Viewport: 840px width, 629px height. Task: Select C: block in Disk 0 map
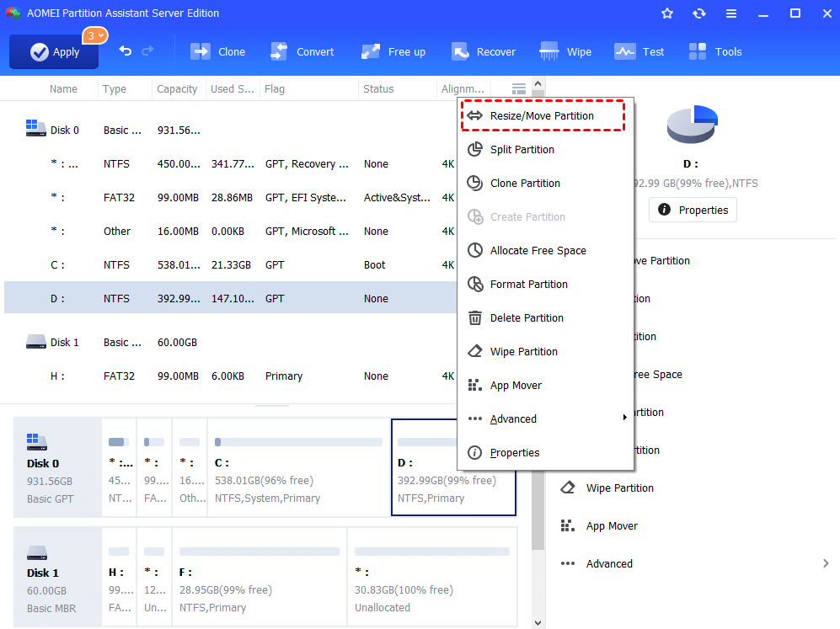pos(298,467)
